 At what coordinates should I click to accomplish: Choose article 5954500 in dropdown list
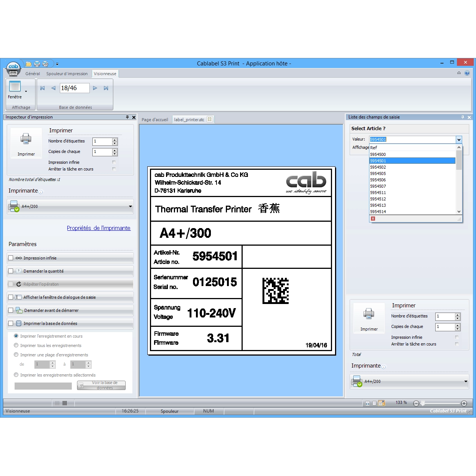click(412, 154)
